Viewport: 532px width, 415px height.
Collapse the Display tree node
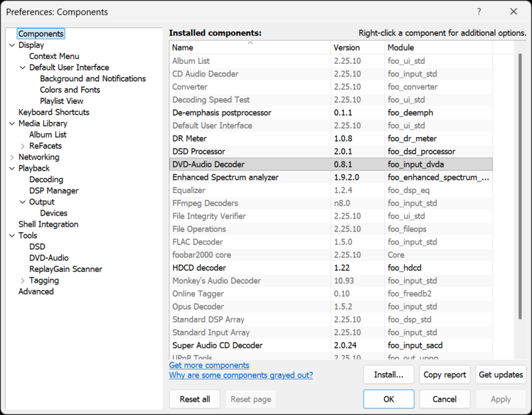tap(12, 45)
